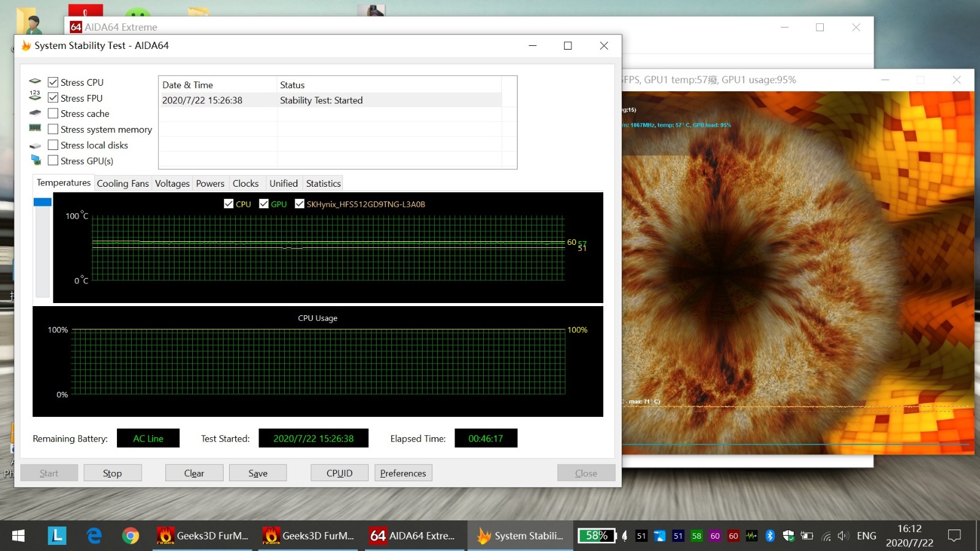Open the Unified tab
This screenshot has width=980, height=551.
[284, 184]
